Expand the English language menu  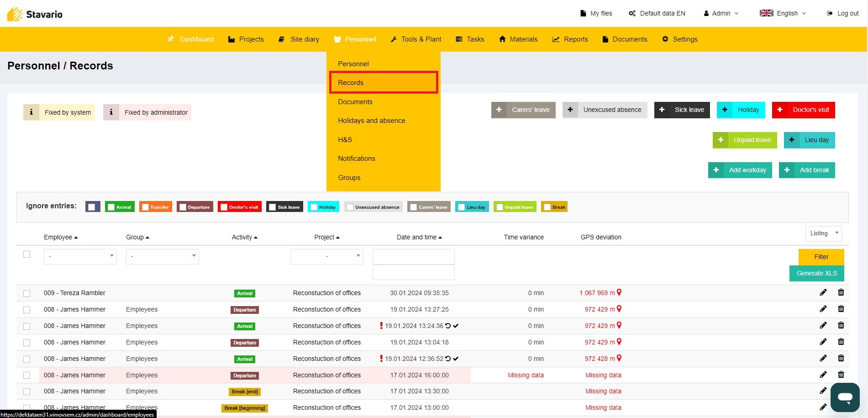[x=783, y=13]
